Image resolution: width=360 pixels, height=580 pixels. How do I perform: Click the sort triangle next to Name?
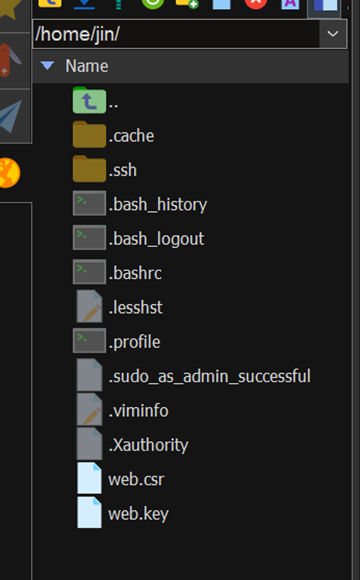coord(47,66)
